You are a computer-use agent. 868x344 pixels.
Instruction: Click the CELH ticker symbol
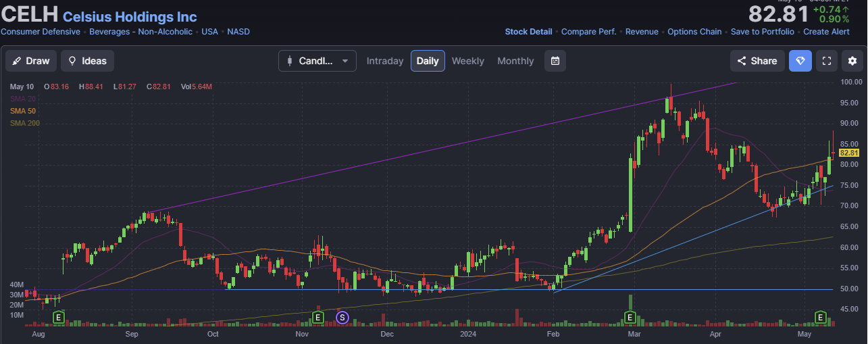tap(30, 14)
